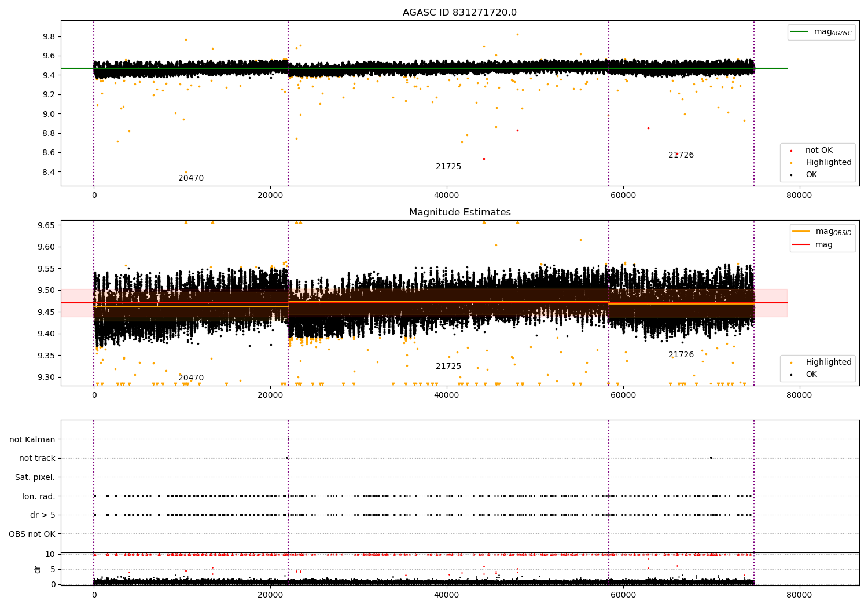Click the 9.45 y-axis tick in middle plot
Screen dimensions: 868x608
46,312
